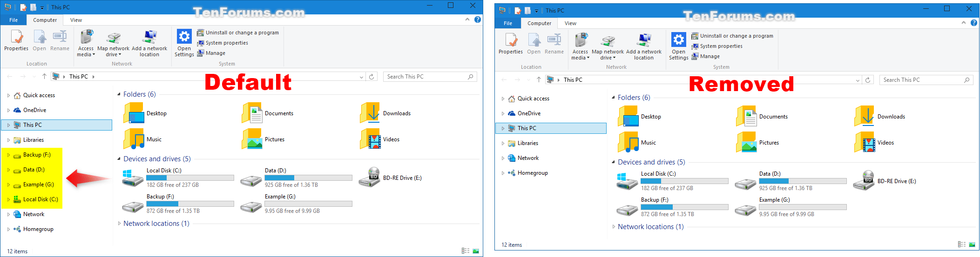Select Local Disk (C:) drive in left window content
Image resolution: width=980 pixels, height=257 pixels.
[178, 178]
